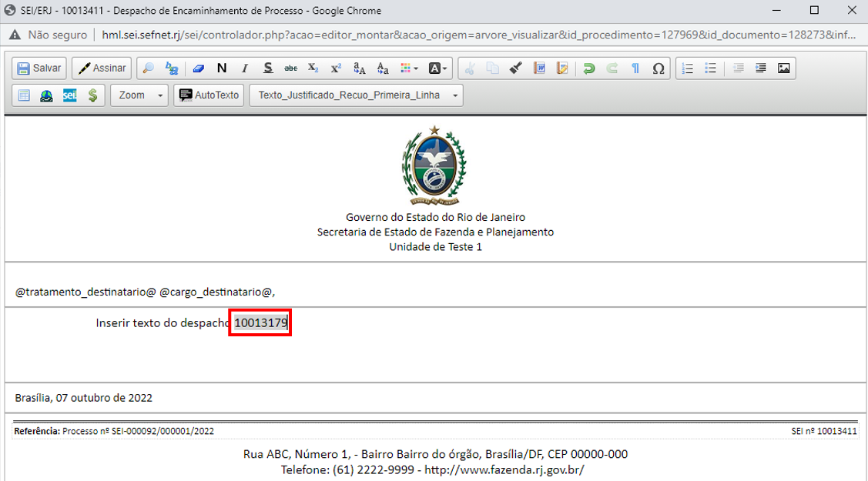Click the undo arrow icon
The height and width of the screenshot is (481, 868).
tap(589, 68)
